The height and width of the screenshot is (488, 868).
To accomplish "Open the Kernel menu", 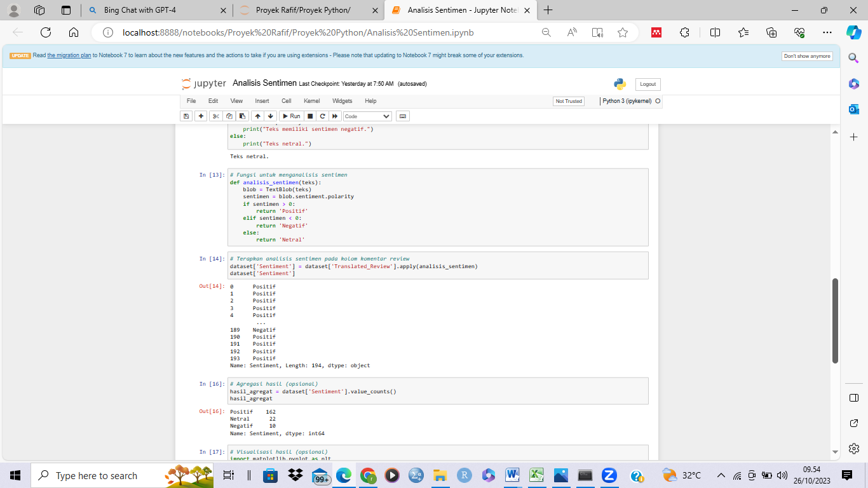I will point(311,101).
